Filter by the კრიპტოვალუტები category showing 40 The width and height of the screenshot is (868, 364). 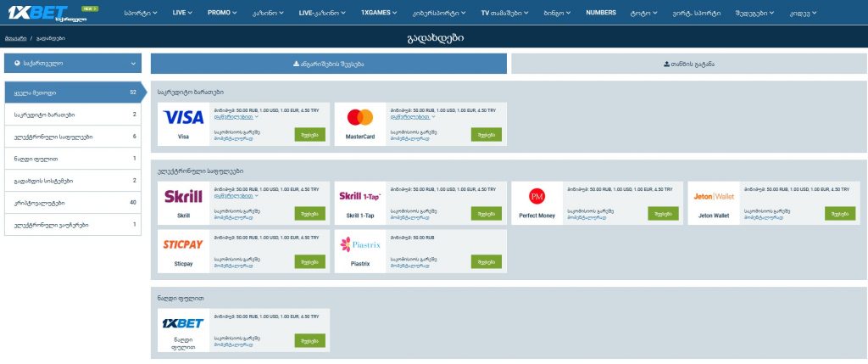pyautogui.click(x=75, y=203)
